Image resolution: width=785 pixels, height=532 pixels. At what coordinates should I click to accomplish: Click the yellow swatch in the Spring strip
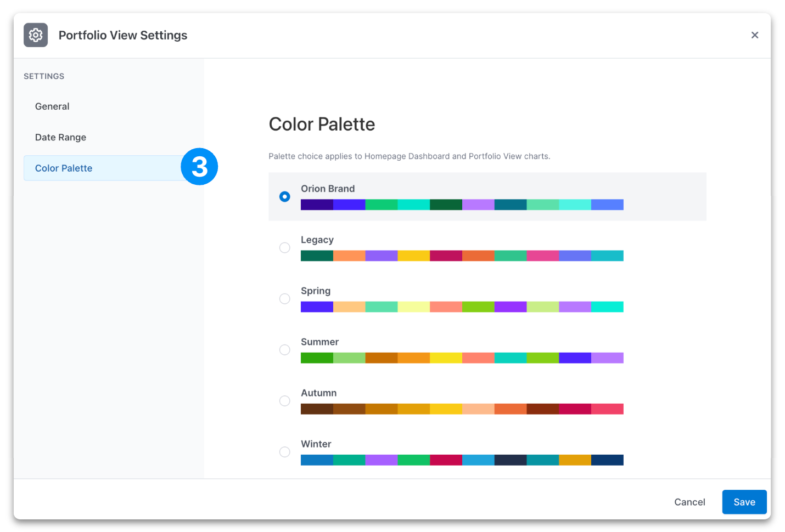point(413,307)
